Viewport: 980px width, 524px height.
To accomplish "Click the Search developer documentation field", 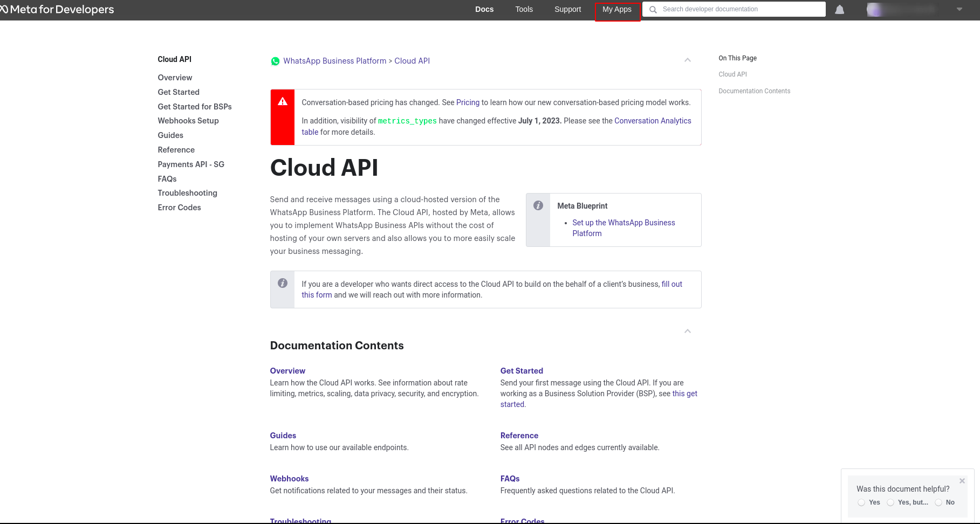I will click(734, 9).
